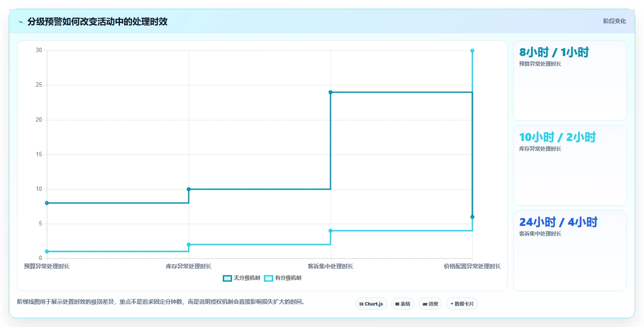Open the 24小时 / 4小时 data card
The height and width of the screenshot is (327, 644).
tap(570, 250)
